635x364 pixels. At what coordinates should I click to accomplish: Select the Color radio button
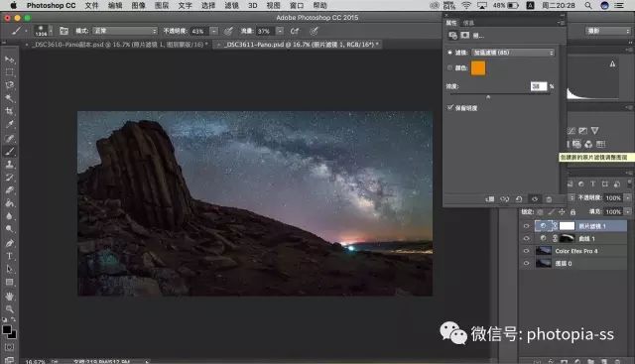(449, 68)
